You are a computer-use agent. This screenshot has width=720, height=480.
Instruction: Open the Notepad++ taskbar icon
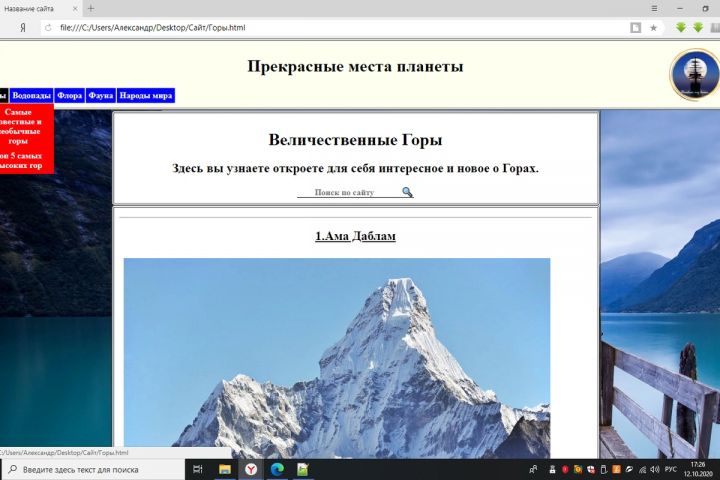303,469
